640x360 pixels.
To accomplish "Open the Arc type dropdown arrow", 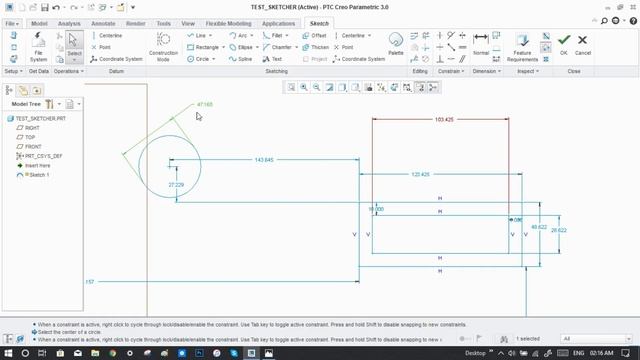I will (x=251, y=36).
